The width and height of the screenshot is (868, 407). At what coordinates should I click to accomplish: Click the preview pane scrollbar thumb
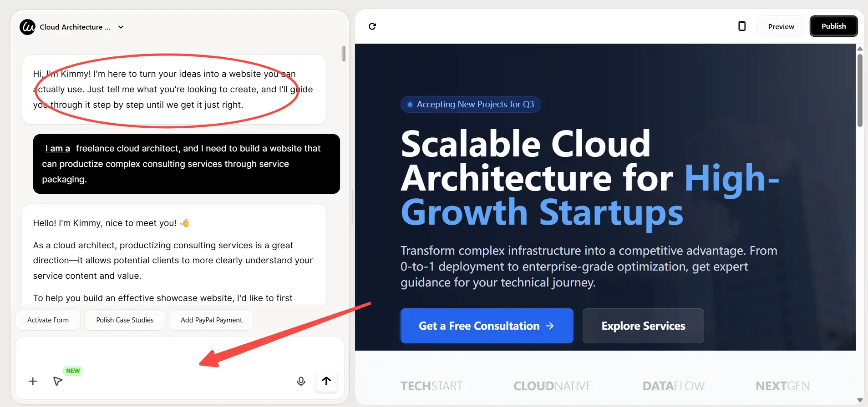click(x=859, y=90)
